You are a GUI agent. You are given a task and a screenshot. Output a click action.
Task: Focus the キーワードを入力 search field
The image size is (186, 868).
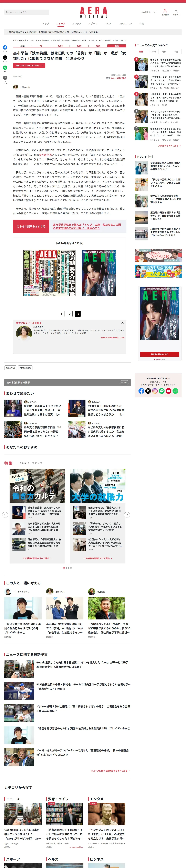(x=27, y=12)
